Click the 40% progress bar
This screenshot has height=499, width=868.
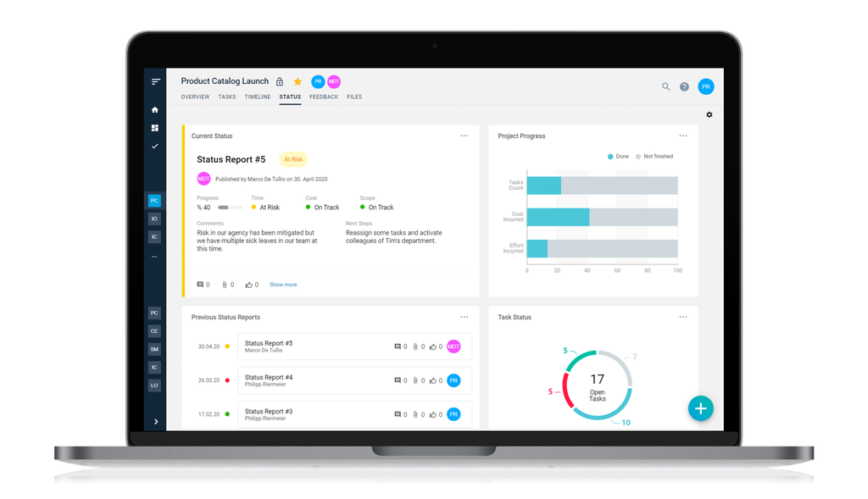[231, 208]
